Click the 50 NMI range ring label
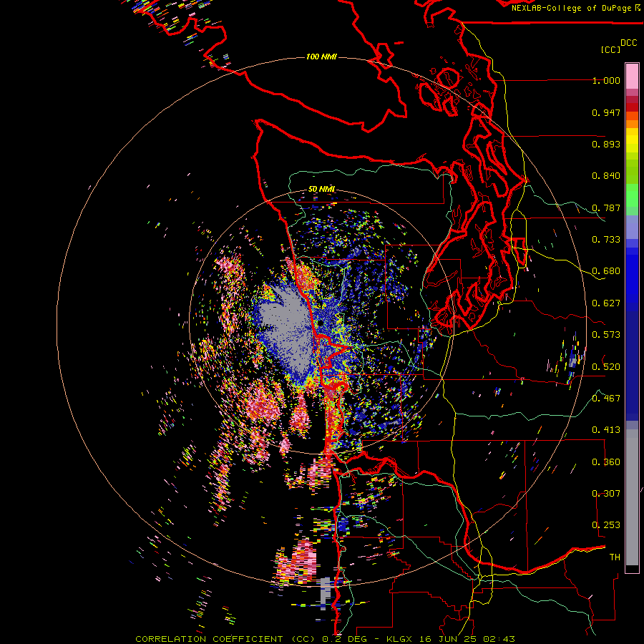Image resolution: width=644 pixels, height=644 pixels. tap(321, 189)
